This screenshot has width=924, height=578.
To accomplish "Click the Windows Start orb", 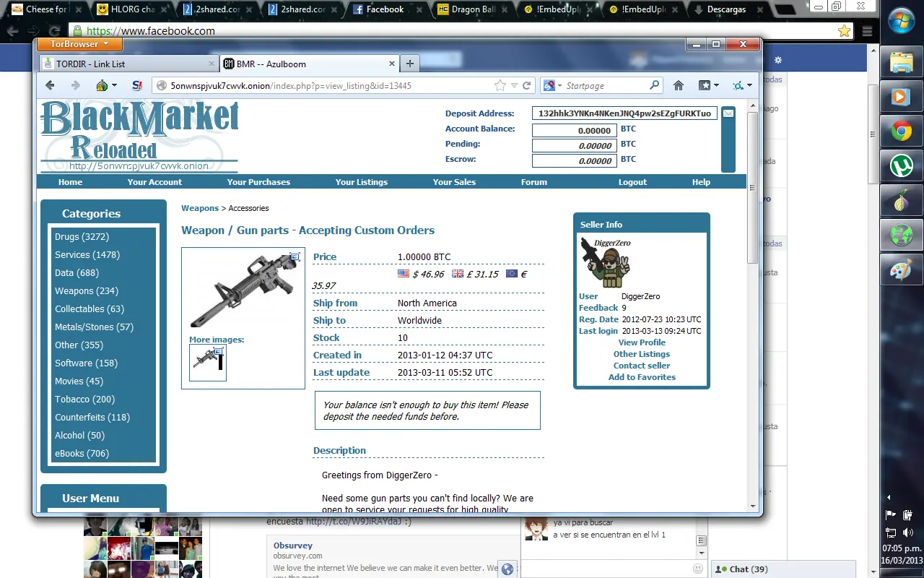I will 902,20.
